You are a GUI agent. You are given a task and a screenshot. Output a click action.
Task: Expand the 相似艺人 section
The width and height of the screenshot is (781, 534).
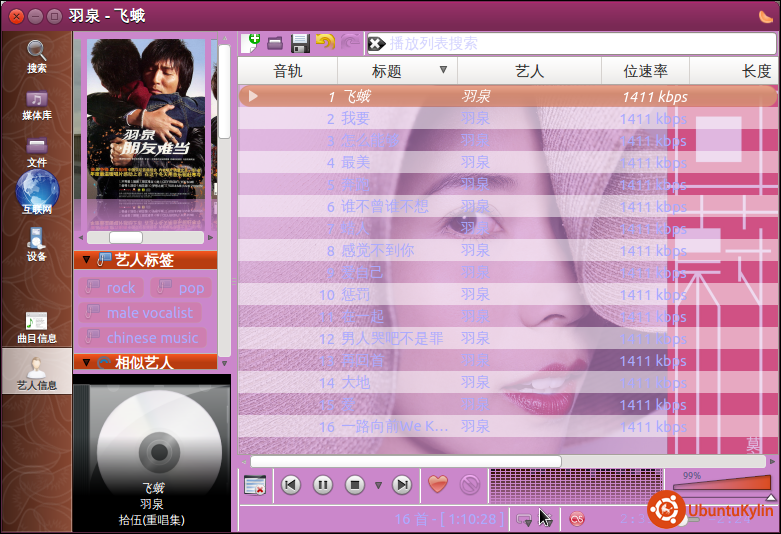86,362
